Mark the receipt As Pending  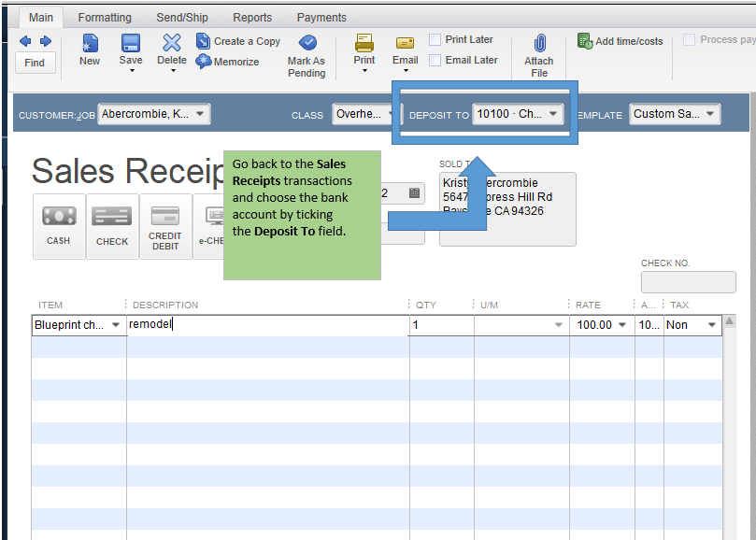[x=307, y=56]
